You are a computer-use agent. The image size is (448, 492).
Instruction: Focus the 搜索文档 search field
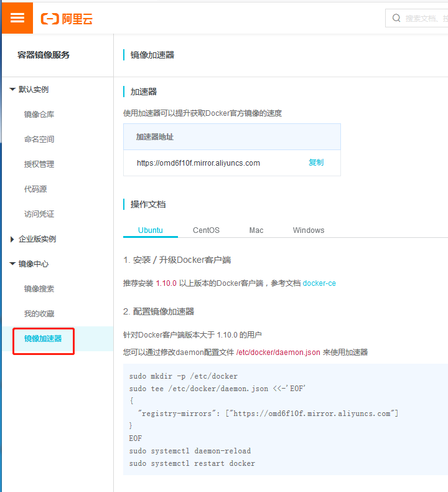pyautogui.click(x=417, y=18)
